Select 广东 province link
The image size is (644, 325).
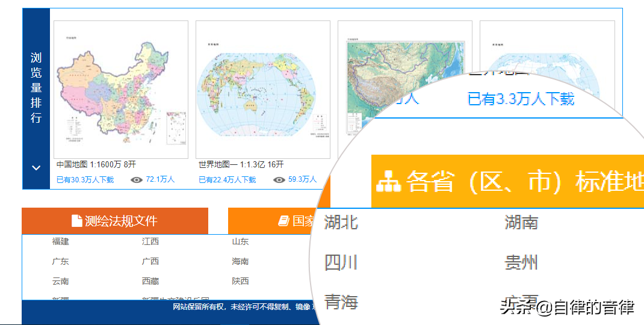(x=60, y=261)
